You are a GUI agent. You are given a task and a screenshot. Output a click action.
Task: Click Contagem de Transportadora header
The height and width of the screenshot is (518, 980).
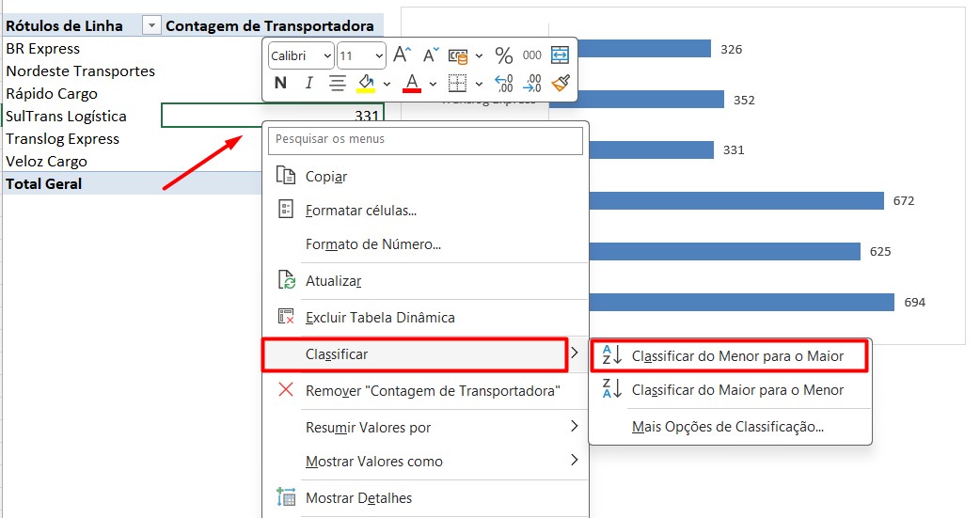click(270, 25)
